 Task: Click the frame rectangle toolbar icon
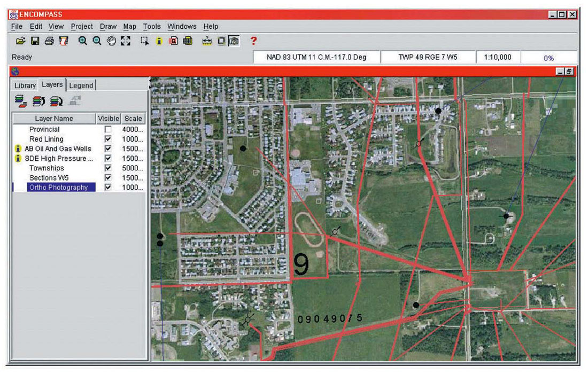click(221, 41)
